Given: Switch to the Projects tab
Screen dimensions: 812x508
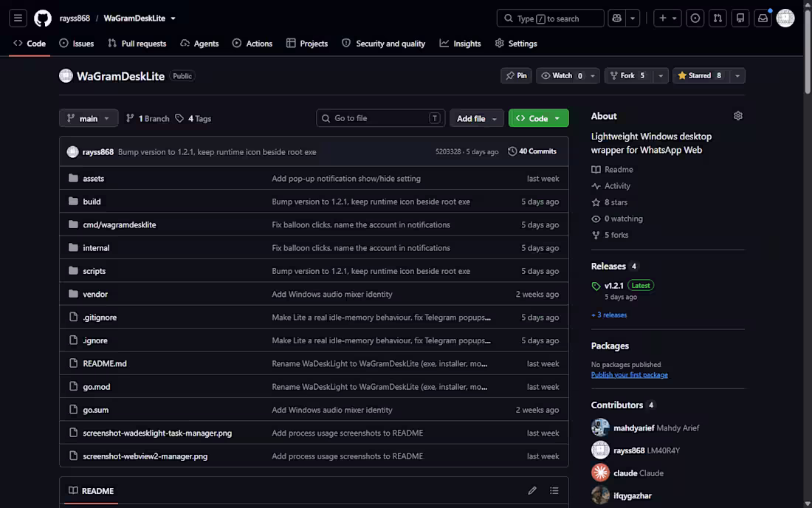Looking at the screenshot, I should (x=307, y=44).
